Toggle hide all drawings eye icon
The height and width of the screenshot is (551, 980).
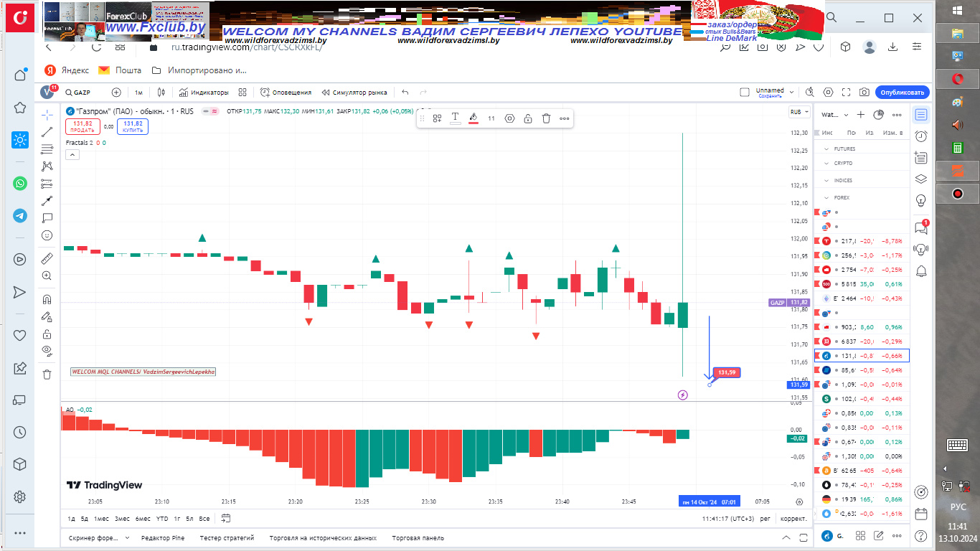pyautogui.click(x=47, y=351)
